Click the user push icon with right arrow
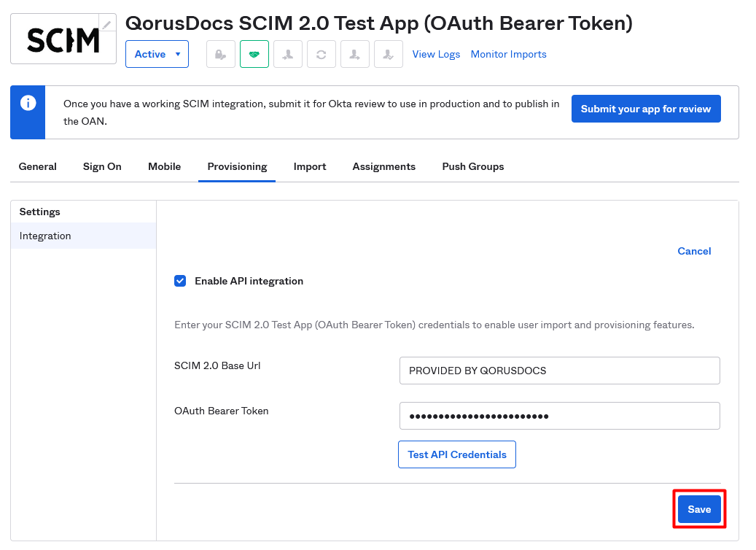The height and width of the screenshot is (550, 756). [355, 54]
